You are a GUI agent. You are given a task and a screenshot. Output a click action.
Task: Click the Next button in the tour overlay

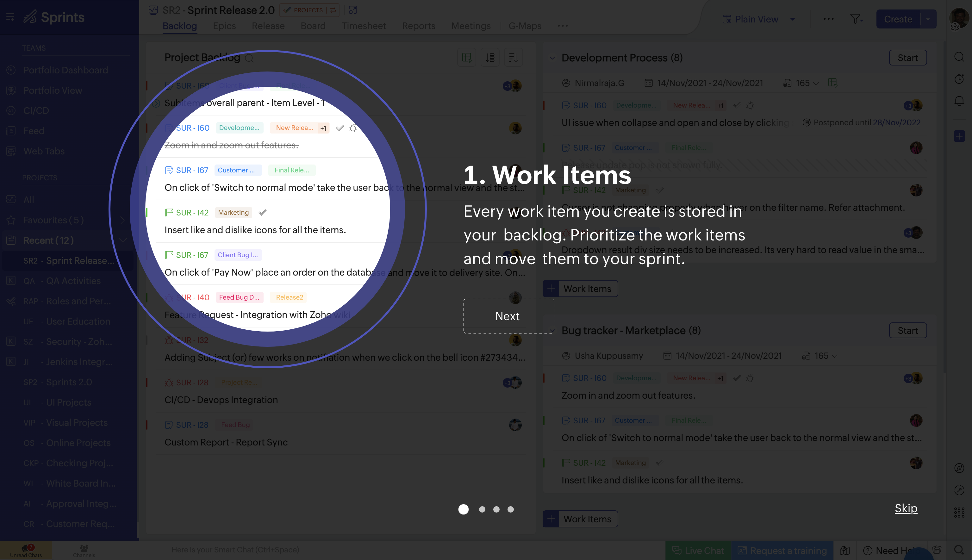click(x=508, y=316)
